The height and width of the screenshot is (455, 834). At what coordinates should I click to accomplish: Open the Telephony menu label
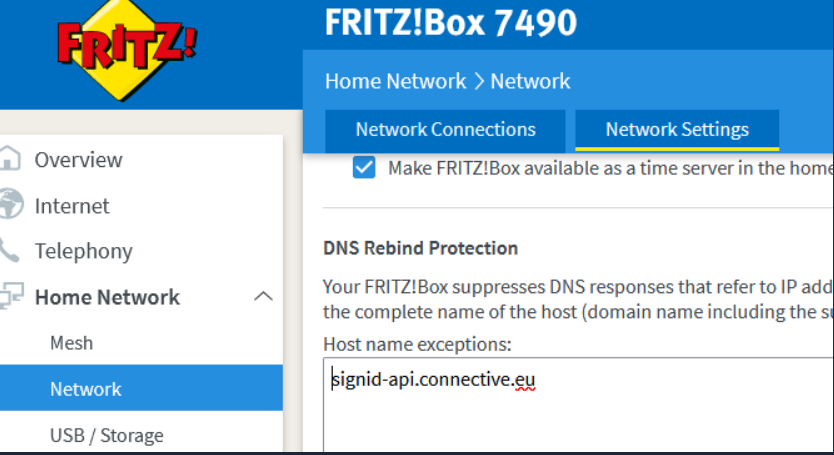pos(83,251)
